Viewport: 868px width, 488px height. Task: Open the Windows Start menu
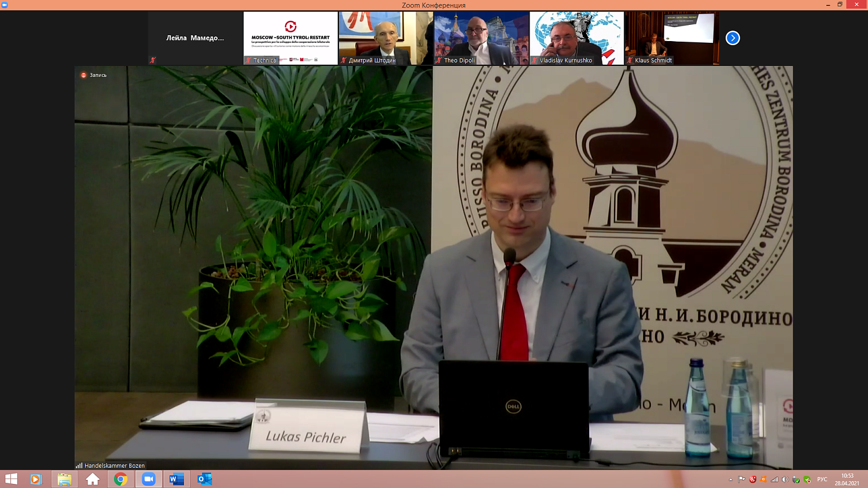11,479
